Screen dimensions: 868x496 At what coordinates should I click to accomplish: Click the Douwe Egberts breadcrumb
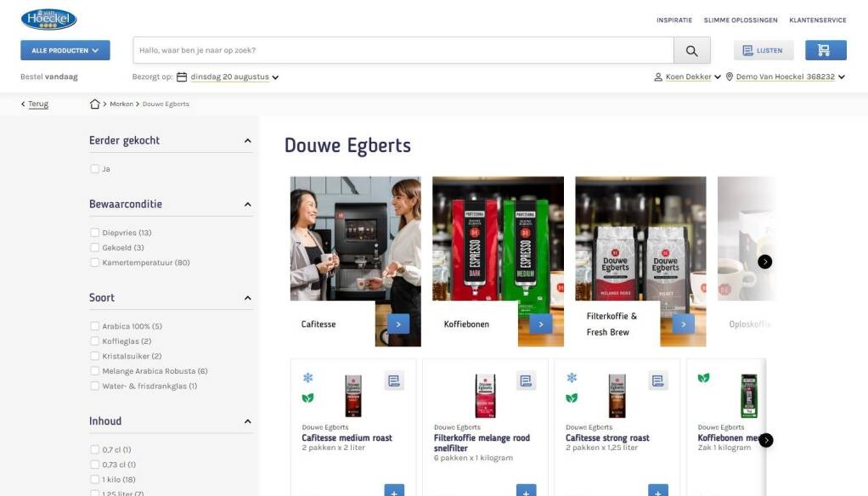(x=166, y=104)
